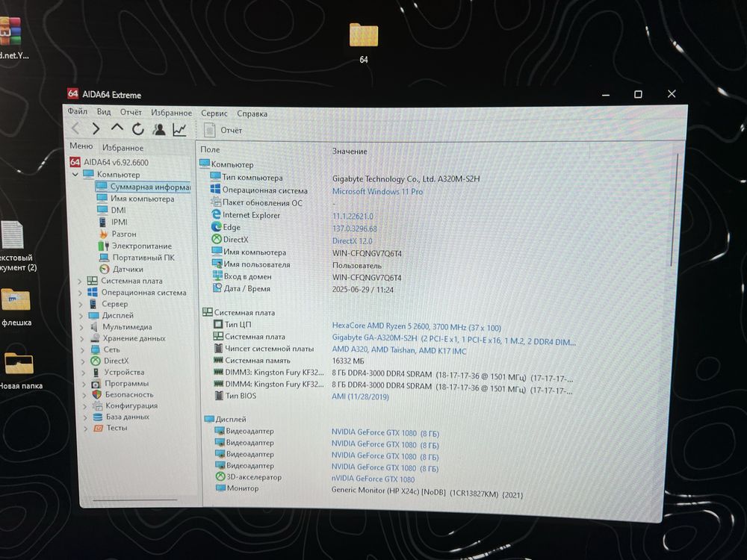Click the Значение column header
The image size is (747, 560).
point(350,152)
